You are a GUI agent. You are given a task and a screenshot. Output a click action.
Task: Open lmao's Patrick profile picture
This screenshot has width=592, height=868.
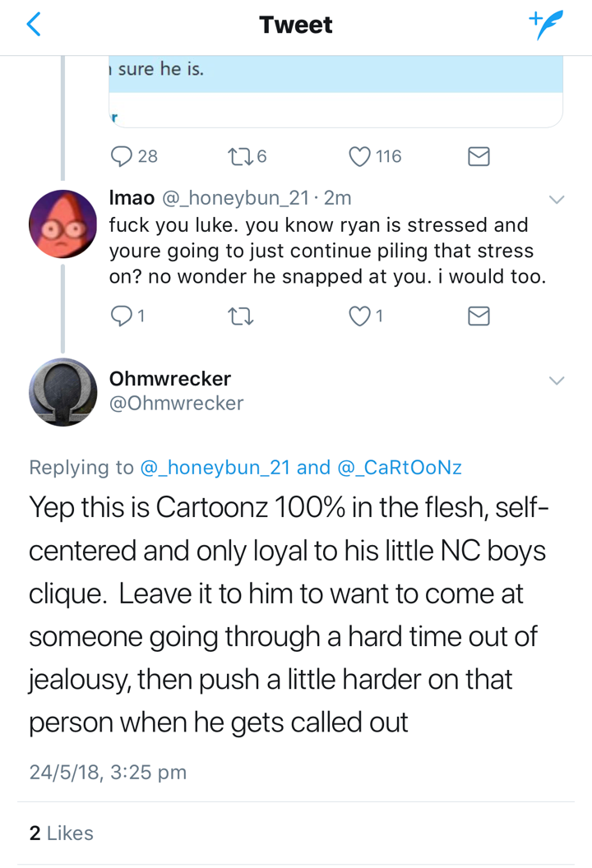62,224
